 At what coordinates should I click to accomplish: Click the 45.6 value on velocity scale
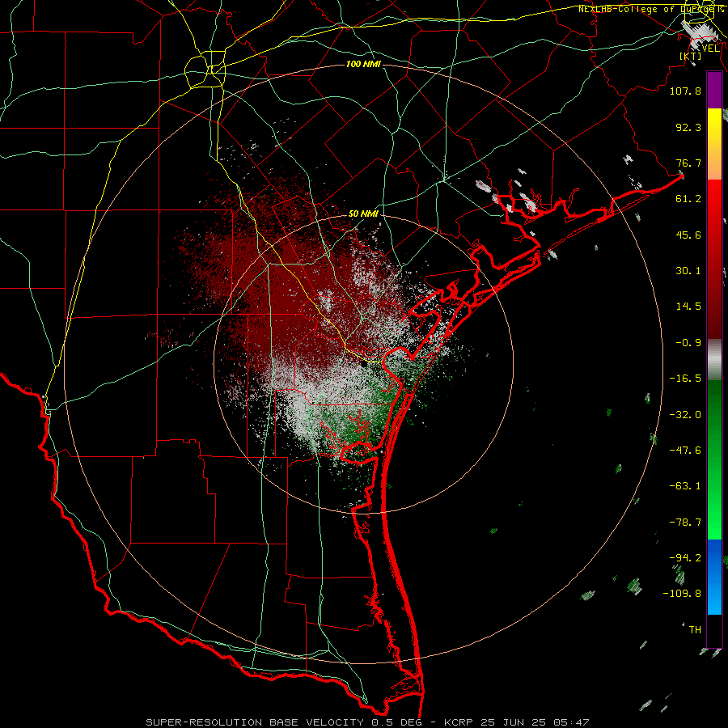688,235
